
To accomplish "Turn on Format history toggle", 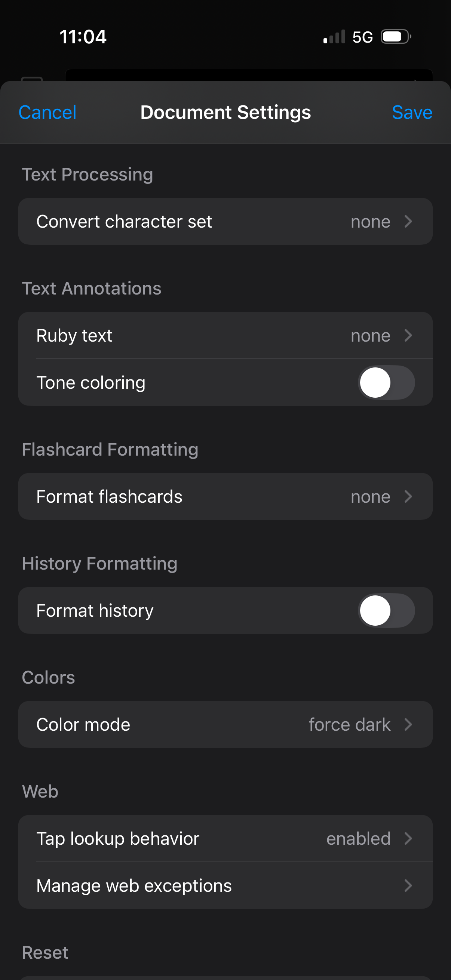I will coord(386,611).
